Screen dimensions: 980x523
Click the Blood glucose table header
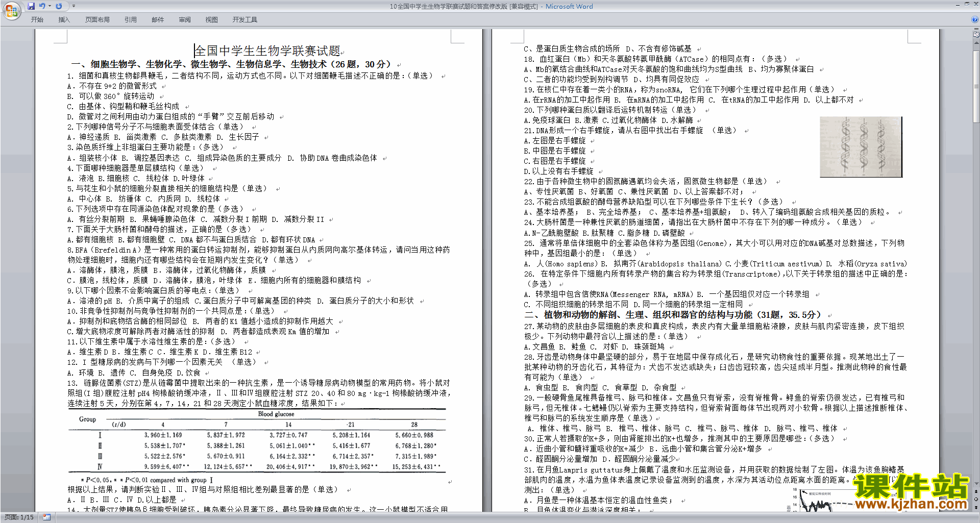276,414
